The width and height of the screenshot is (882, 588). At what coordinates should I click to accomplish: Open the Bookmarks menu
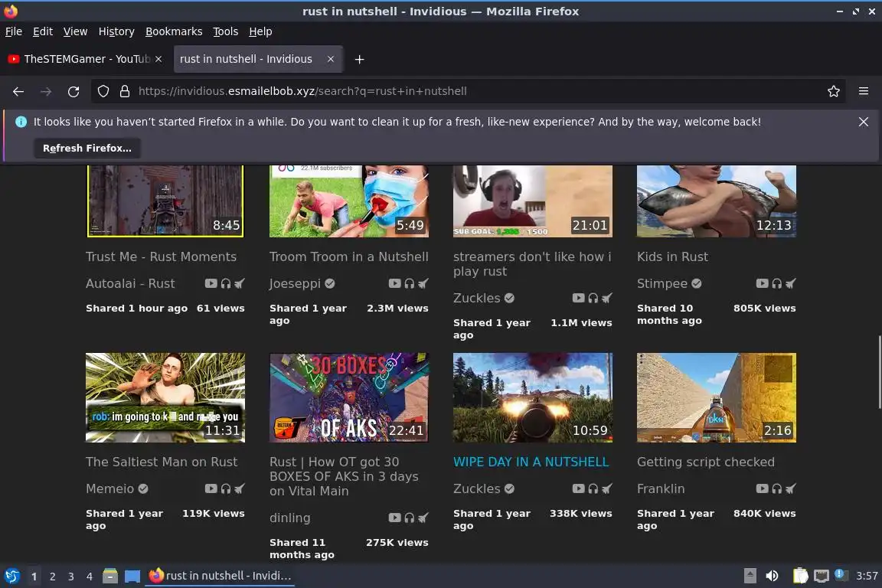point(174,31)
